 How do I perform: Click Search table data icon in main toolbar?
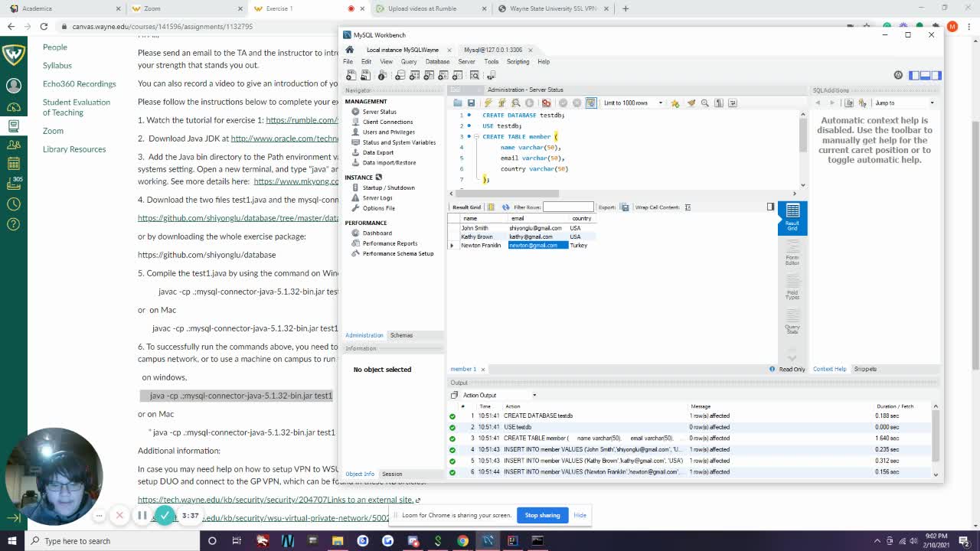[475, 75]
